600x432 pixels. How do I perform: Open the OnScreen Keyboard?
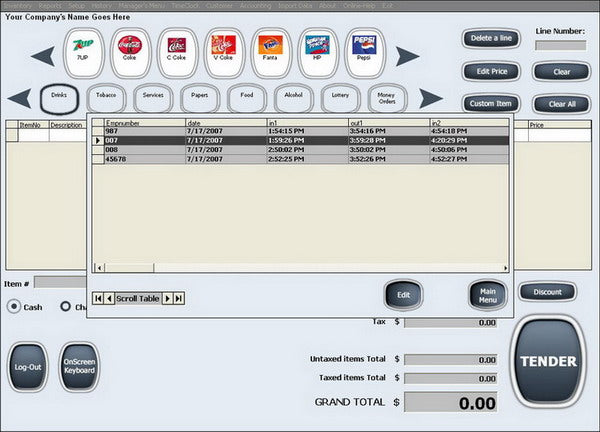coord(79,367)
